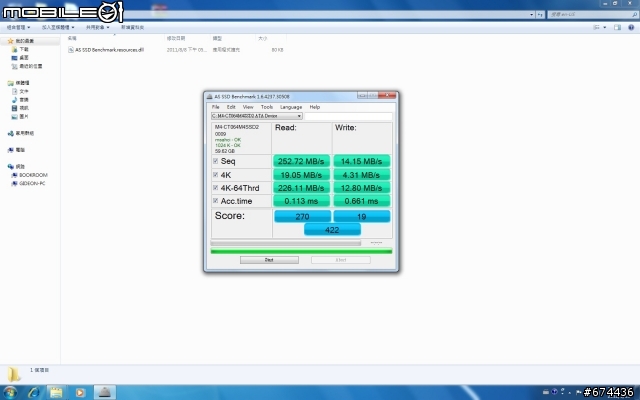Open address bar history dropdown arrow
This screenshot has height=400, width=640.
pos(531,15)
